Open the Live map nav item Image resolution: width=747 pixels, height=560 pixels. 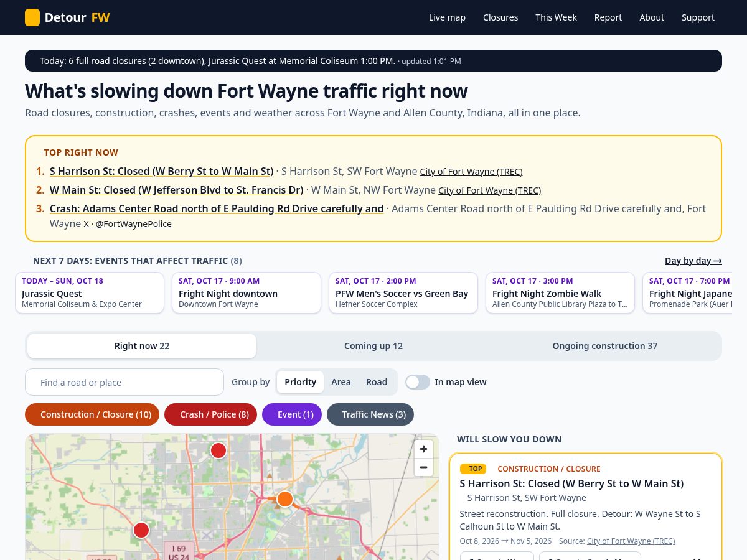click(447, 17)
